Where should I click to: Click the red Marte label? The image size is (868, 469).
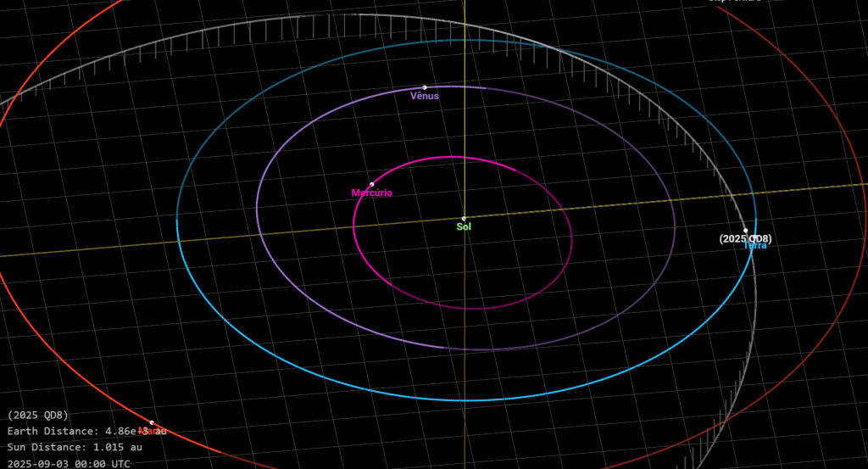pyautogui.click(x=149, y=432)
